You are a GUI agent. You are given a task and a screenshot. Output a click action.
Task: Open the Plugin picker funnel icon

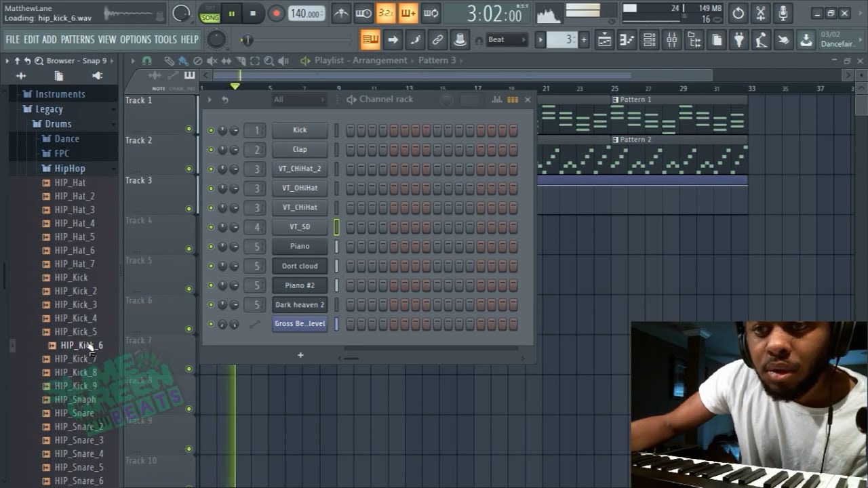[x=738, y=40]
